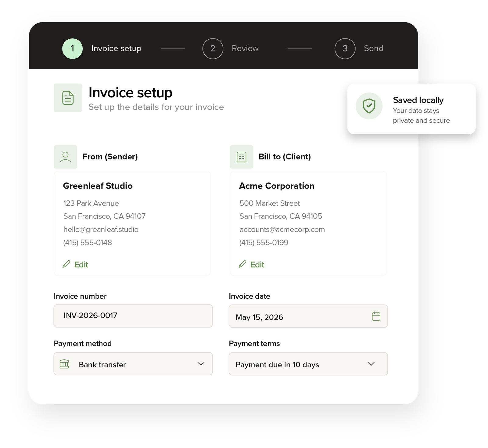Click the pencil icon under Acme Corporation

242,264
